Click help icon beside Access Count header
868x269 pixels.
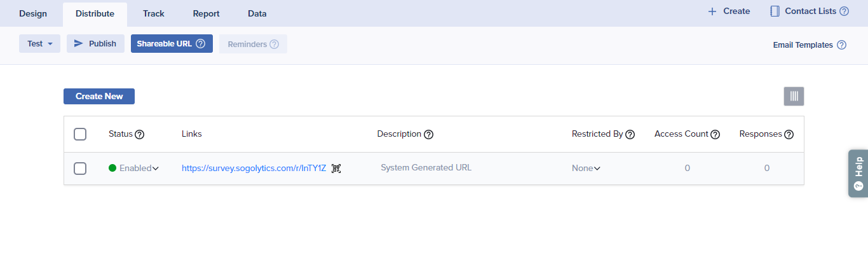pos(715,134)
